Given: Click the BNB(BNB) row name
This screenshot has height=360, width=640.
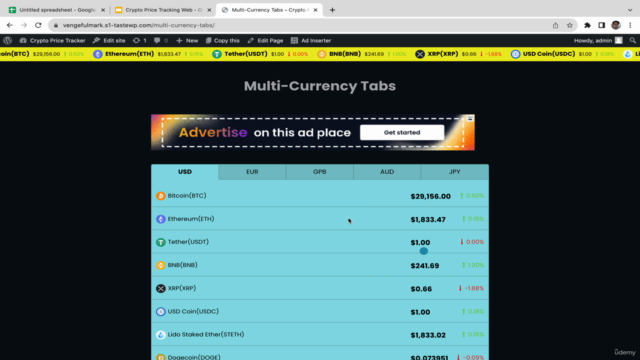Looking at the screenshot, I should 182,265.
